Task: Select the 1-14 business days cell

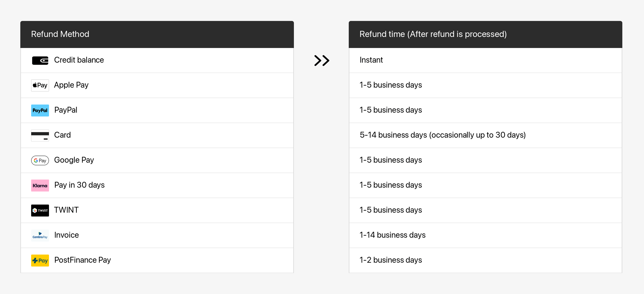Action: point(485,235)
